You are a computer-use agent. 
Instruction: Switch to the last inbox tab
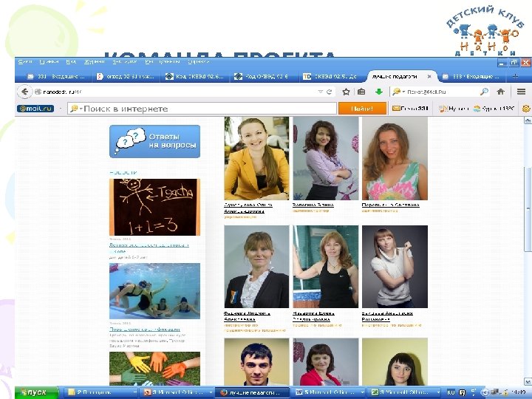coord(471,77)
